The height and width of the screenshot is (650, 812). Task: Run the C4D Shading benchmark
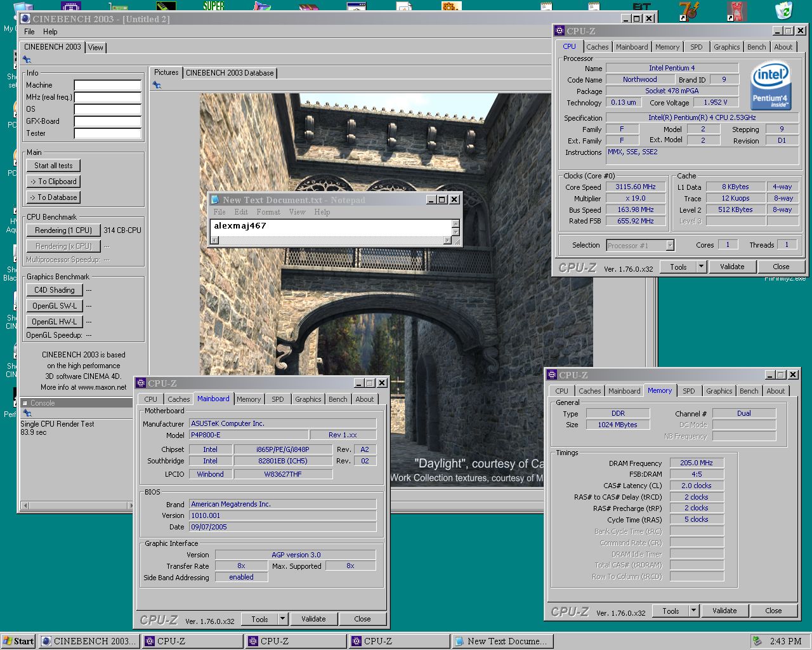[55, 290]
